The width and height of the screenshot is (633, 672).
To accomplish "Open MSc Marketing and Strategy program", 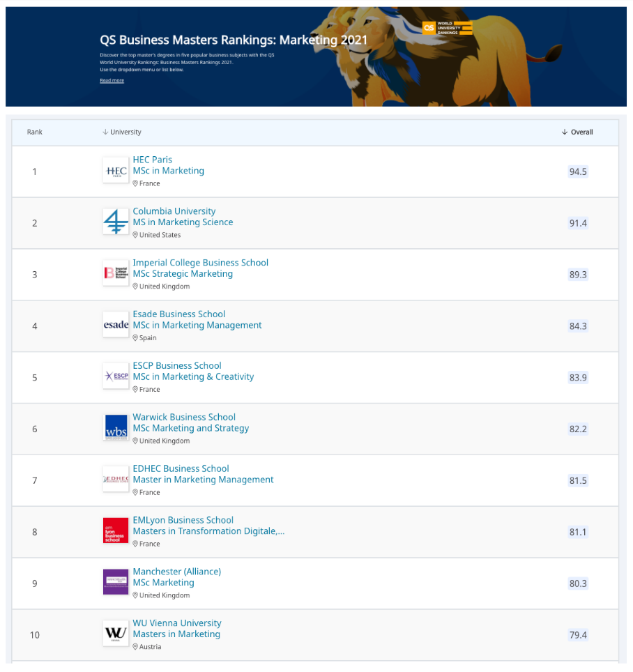I will 191,428.
